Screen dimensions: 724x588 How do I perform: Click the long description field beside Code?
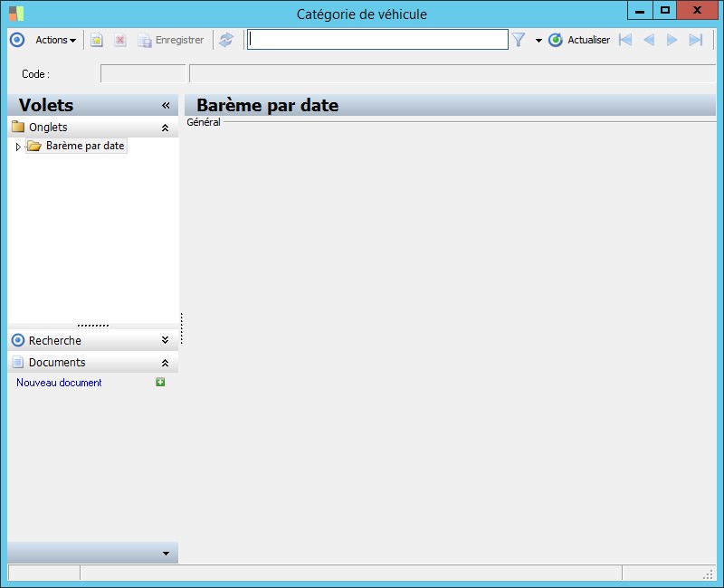point(452,74)
